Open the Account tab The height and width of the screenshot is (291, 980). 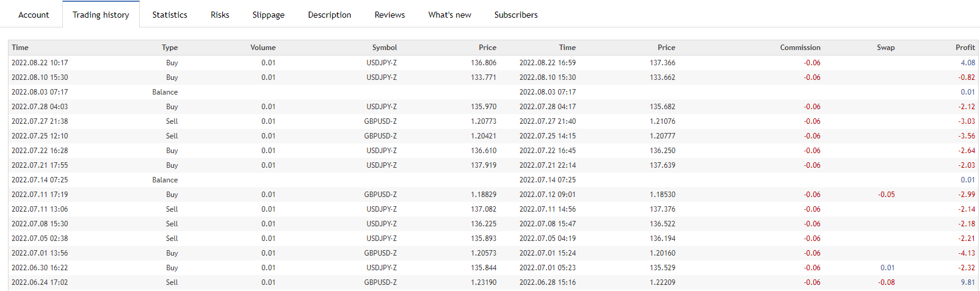click(34, 15)
